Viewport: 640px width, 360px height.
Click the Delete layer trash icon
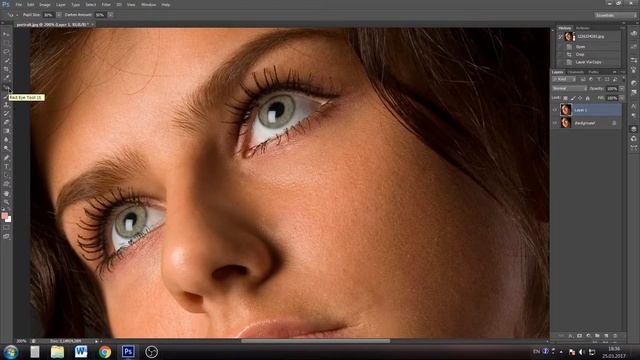[x=615, y=336]
